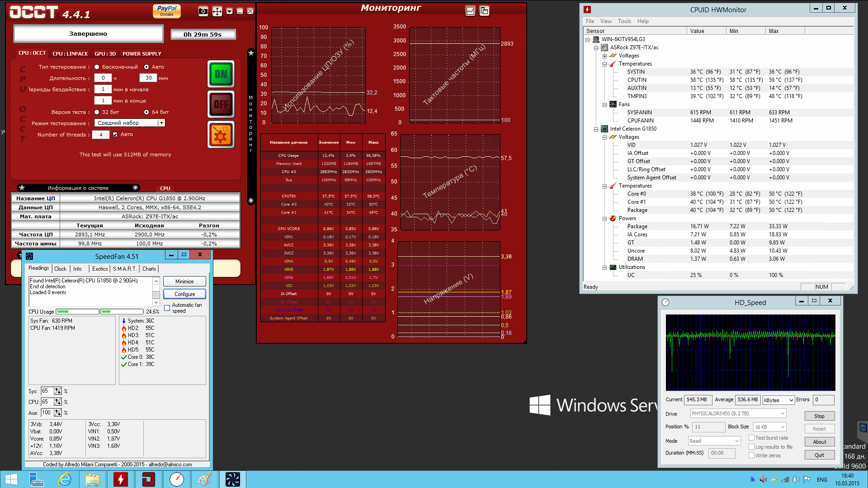Open OCCT settings via orange gear icon
Screen dimensions: 868x488
click(x=221, y=135)
